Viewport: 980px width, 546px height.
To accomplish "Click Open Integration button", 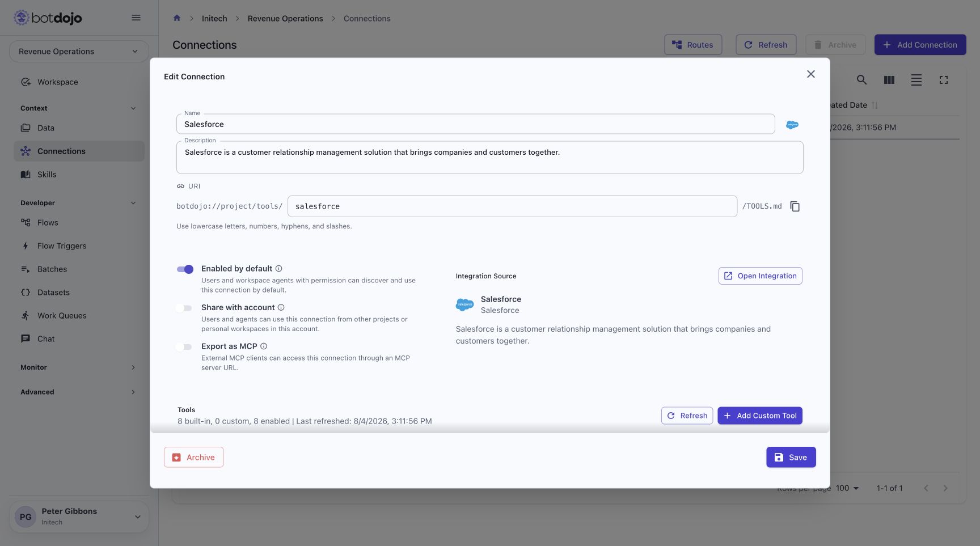I will [760, 276].
